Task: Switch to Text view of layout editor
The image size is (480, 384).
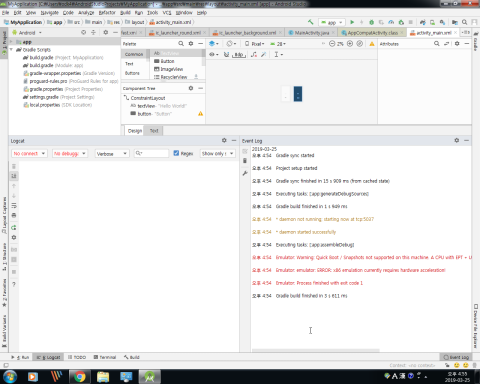Action: click(154, 131)
